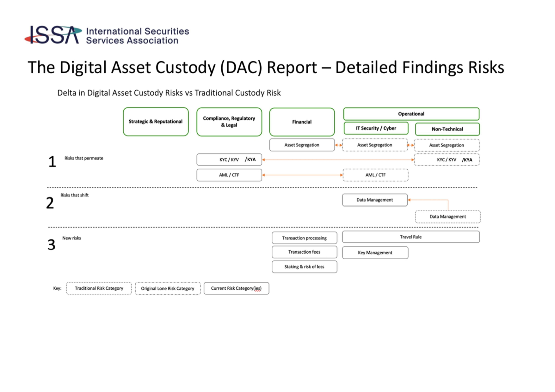Click the "Delta in Digital Asset Custody Risks" subtitle
555x392 pixels.
[169, 93]
